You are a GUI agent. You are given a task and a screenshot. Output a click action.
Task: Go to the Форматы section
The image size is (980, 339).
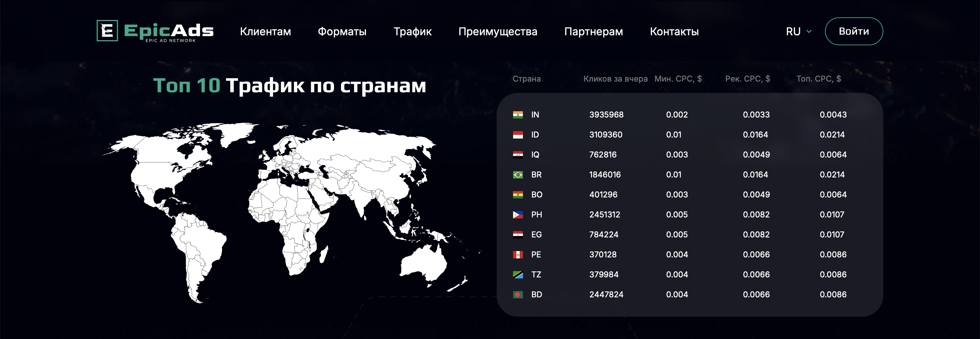[342, 32]
